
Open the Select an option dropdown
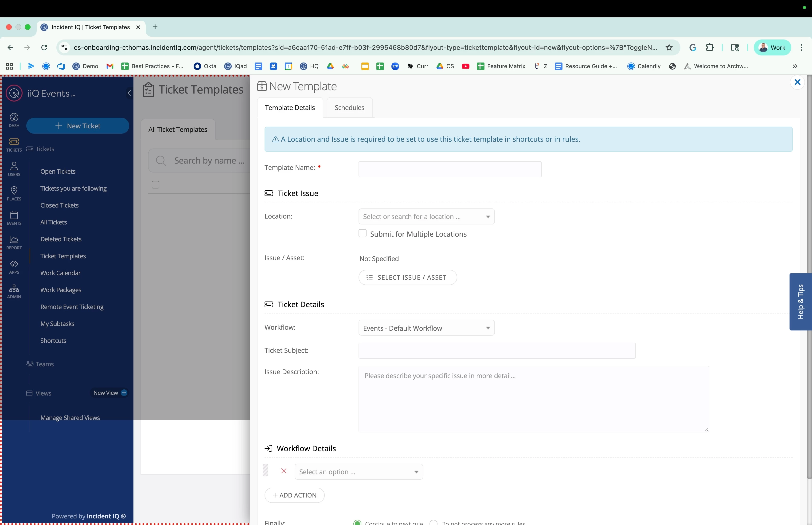(x=359, y=472)
